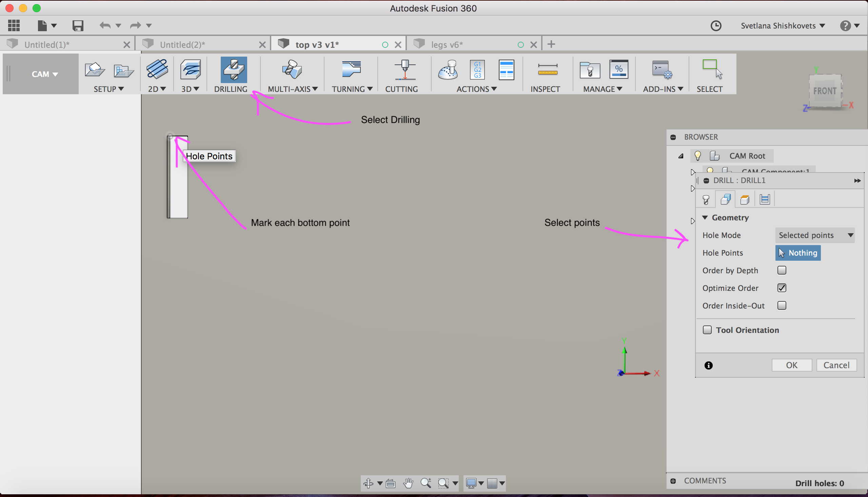Expand the COMMENTS panel
The image size is (868, 497).
tap(673, 481)
